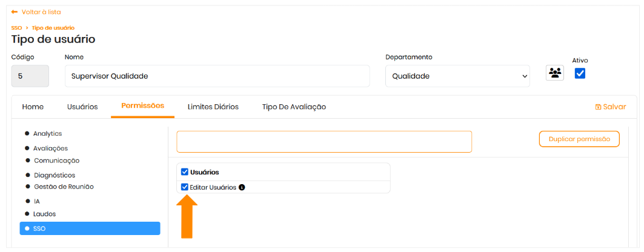
Task: Select Gestão de Reunião category
Action: [x=63, y=187]
